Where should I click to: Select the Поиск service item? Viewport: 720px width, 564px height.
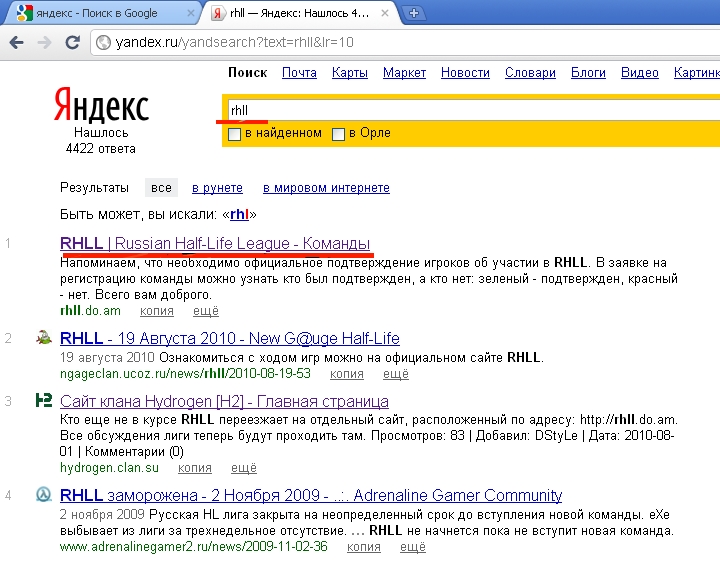click(x=248, y=73)
